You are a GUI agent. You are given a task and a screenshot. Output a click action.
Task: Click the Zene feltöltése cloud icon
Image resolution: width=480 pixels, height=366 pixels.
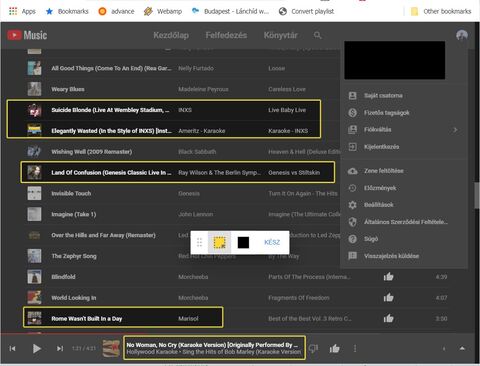352,171
